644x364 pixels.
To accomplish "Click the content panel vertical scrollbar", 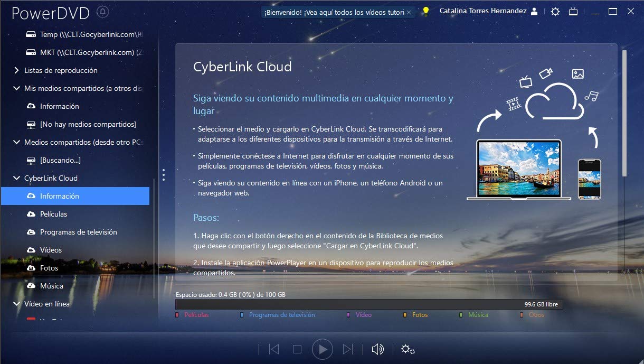I will coord(625,114).
